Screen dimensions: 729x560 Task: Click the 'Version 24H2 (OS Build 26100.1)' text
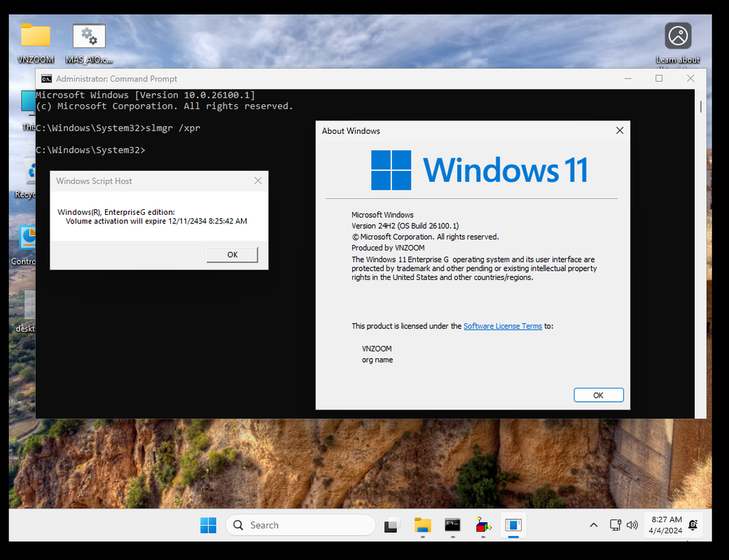pos(405,226)
